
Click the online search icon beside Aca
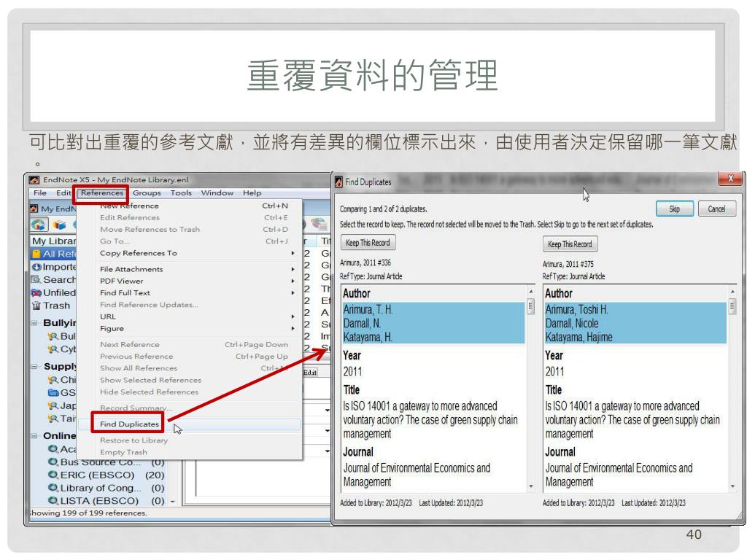pyautogui.click(x=53, y=448)
